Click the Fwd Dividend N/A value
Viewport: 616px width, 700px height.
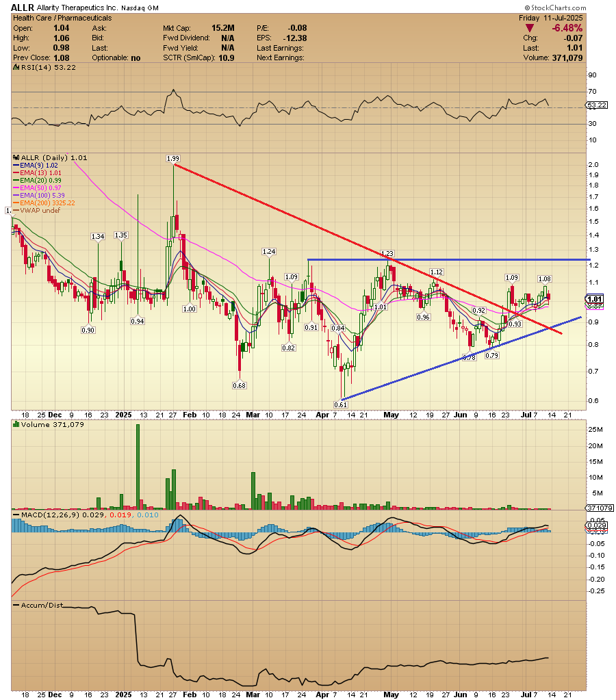(227, 38)
